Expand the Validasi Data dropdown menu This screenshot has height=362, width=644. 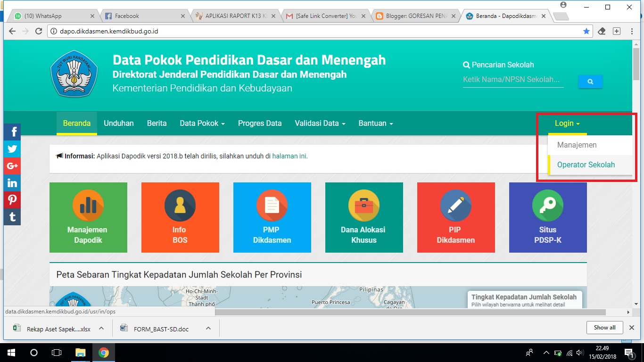pos(320,123)
